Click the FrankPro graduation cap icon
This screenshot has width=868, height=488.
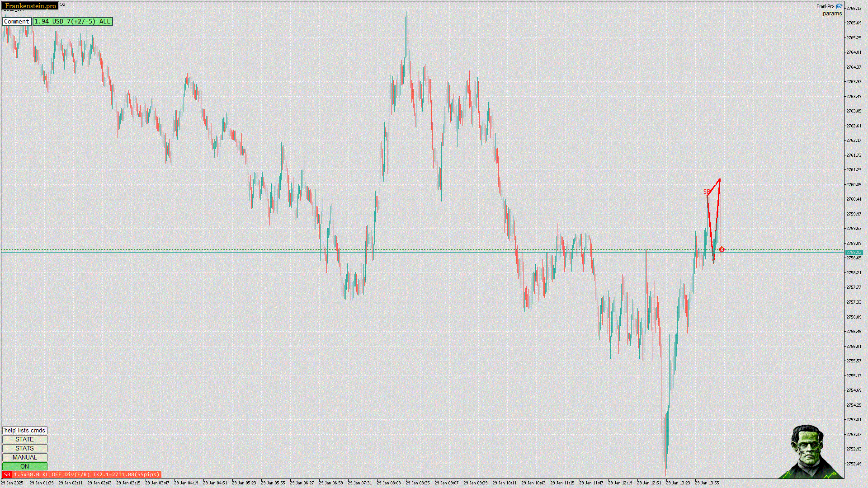[x=839, y=6]
